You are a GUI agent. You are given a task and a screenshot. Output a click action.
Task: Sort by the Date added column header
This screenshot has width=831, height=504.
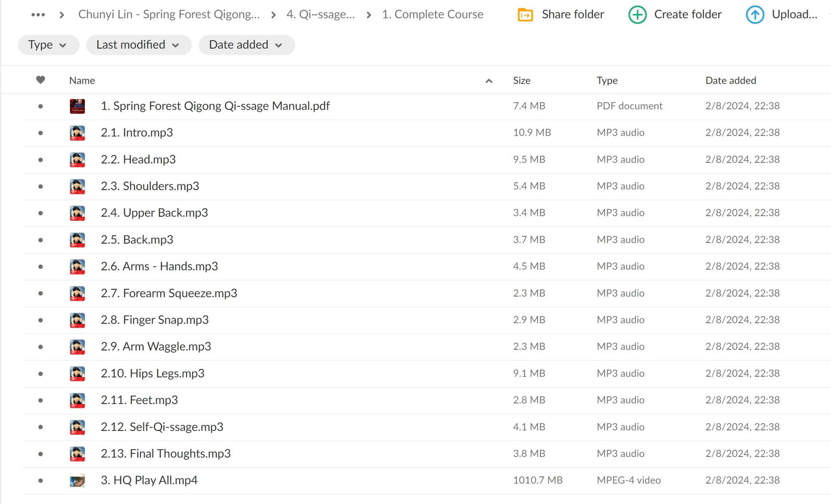click(x=730, y=80)
